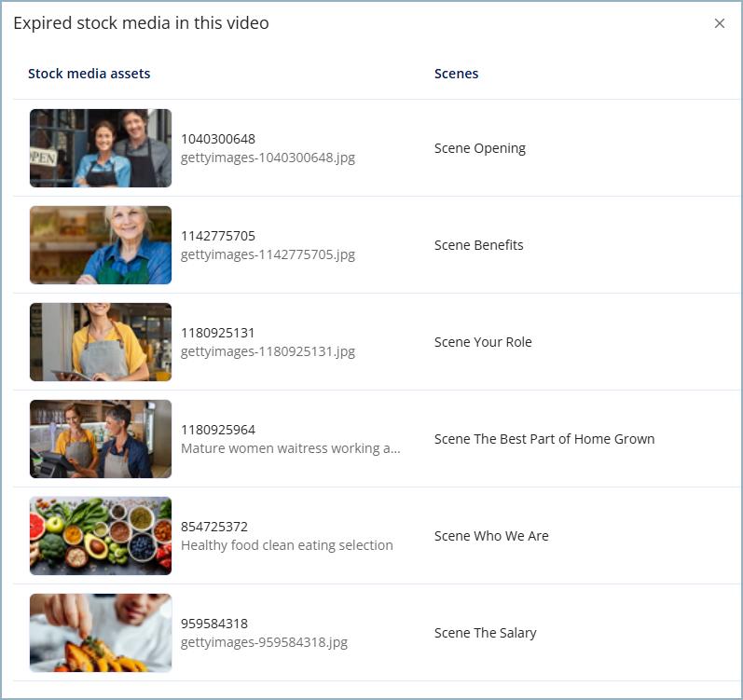Image resolution: width=743 pixels, height=700 pixels.
Task: Go to Scene Opening
Action: pos(479,148)
